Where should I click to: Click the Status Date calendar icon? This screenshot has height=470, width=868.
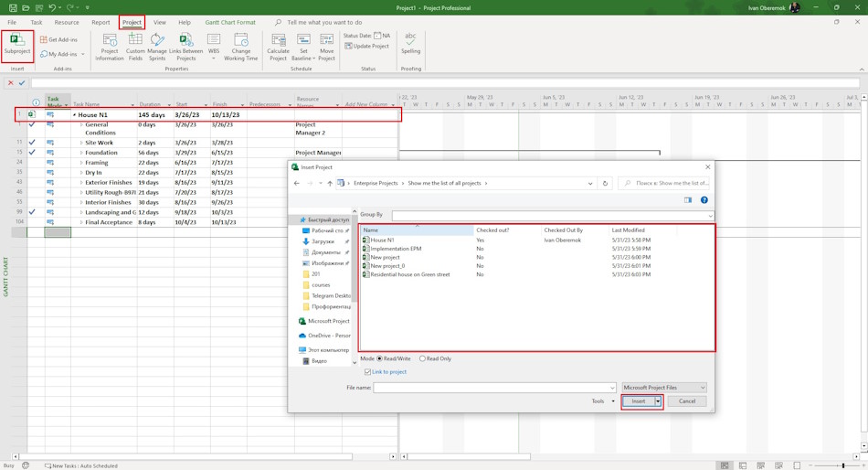(x=377, y=36)
